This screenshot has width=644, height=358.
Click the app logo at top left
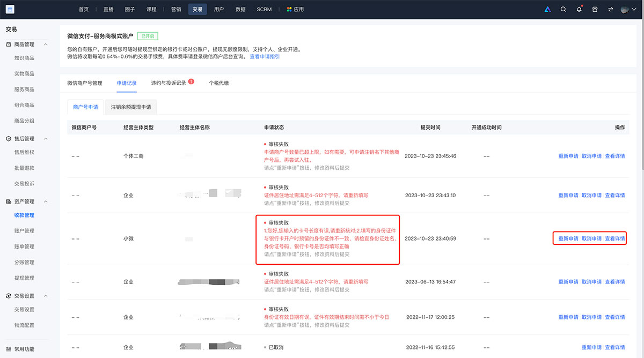point(10,9)
